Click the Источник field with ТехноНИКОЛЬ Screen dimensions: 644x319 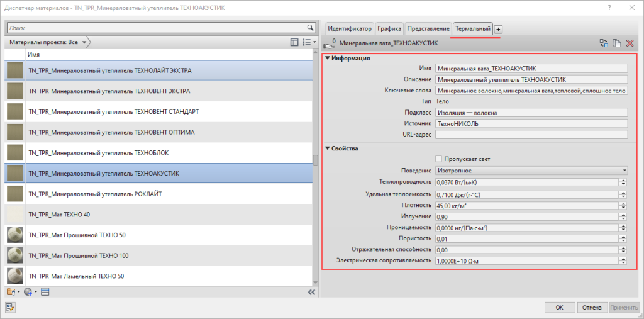point(531,123)
